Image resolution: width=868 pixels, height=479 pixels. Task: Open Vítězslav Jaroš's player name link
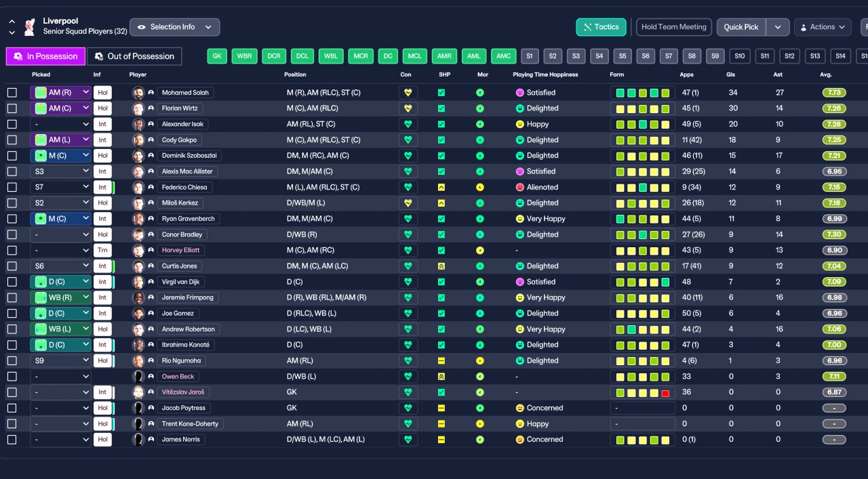click(183, 392)
